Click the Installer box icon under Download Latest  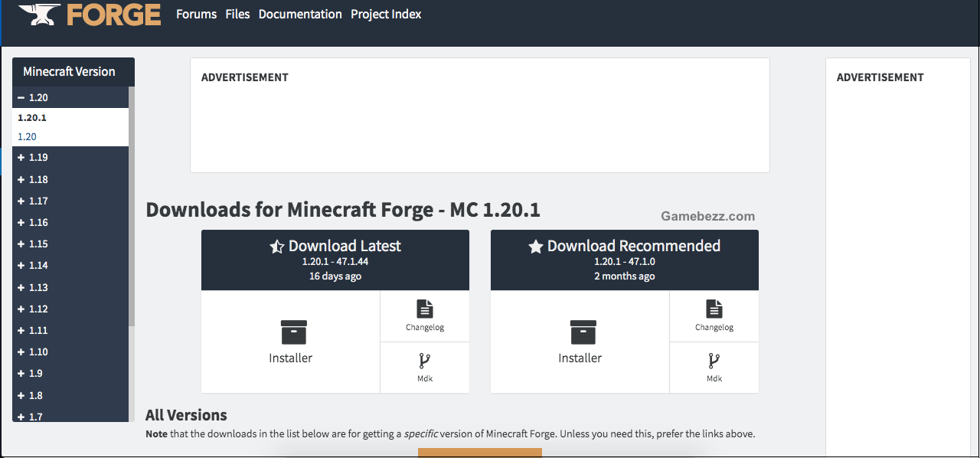coord(294,332)
